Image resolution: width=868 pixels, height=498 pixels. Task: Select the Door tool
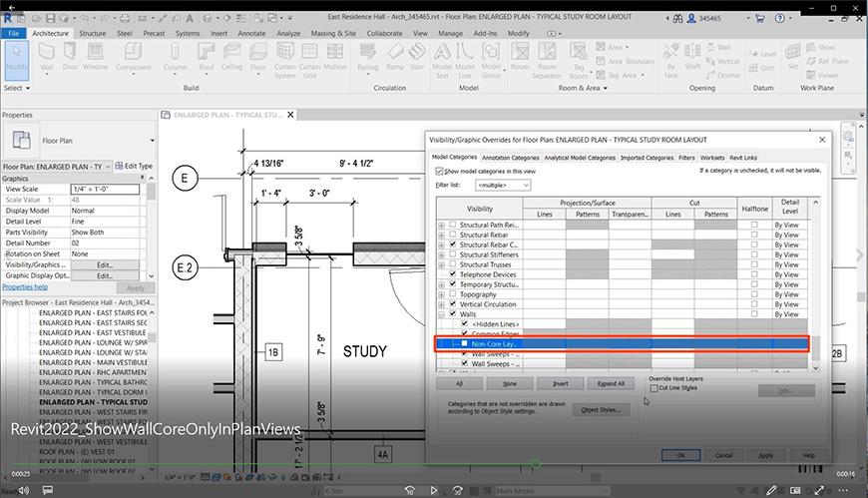(x=70, y=58)
